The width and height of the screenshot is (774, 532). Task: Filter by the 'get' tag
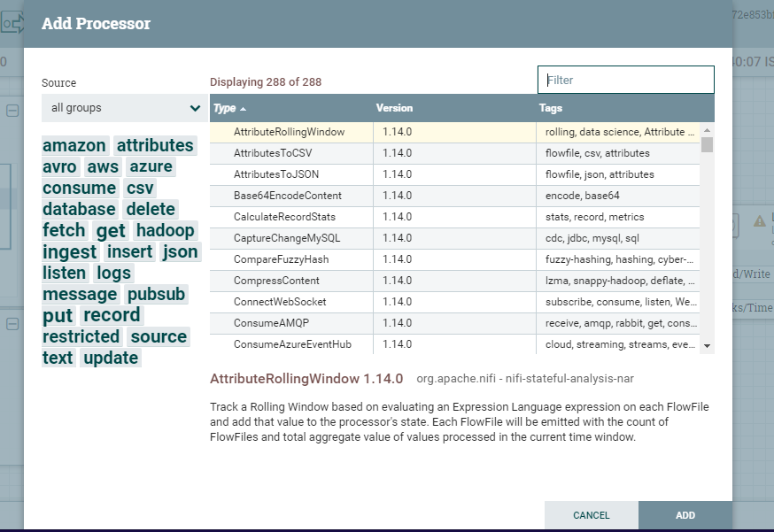(x=111, y=230)
